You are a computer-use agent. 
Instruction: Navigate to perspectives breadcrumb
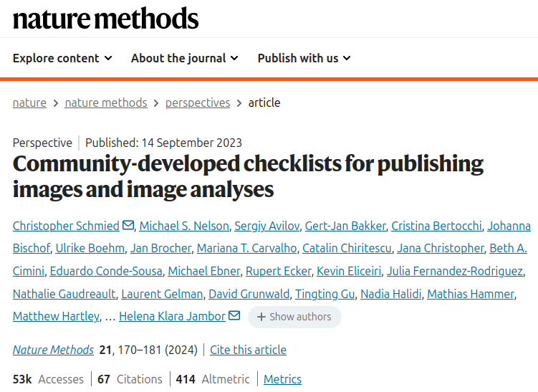tap(198, 102)
